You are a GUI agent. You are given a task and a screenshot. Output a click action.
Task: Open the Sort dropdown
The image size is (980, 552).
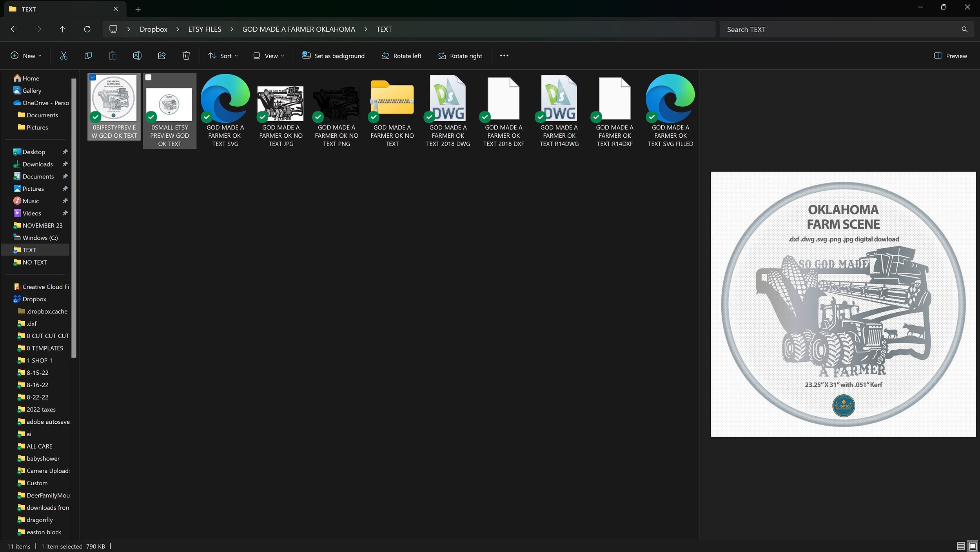tap(223, 56)
